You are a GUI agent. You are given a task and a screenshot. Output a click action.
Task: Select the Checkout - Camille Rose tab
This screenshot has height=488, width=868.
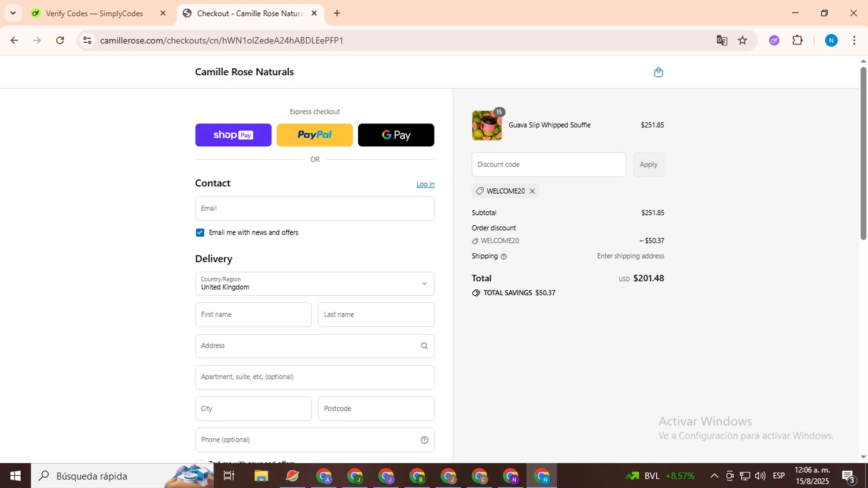(249, 13)
